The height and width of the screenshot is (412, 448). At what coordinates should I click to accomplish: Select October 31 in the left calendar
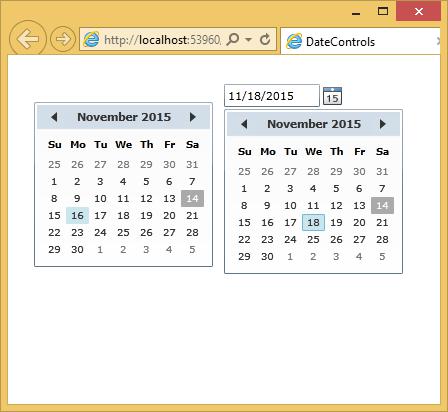(x=192, y=164)
